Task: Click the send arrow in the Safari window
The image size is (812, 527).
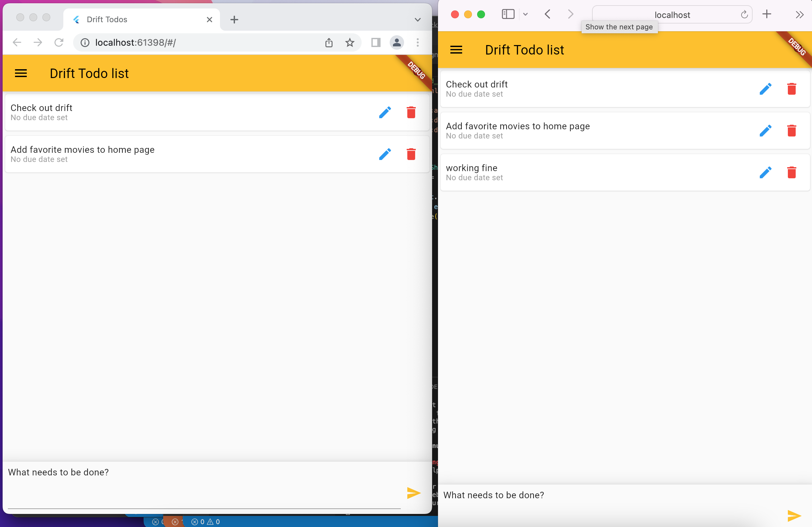Action: 794,516
